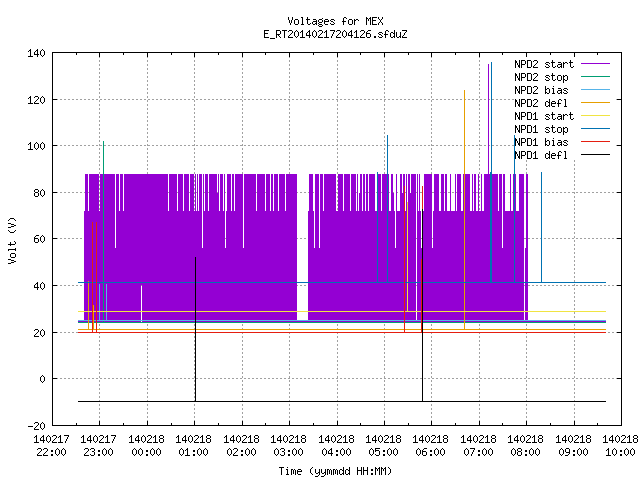This screenshot has height=480, width=640.
Task: Click the y-axis tick value 140
Action: tap(36, 53)
